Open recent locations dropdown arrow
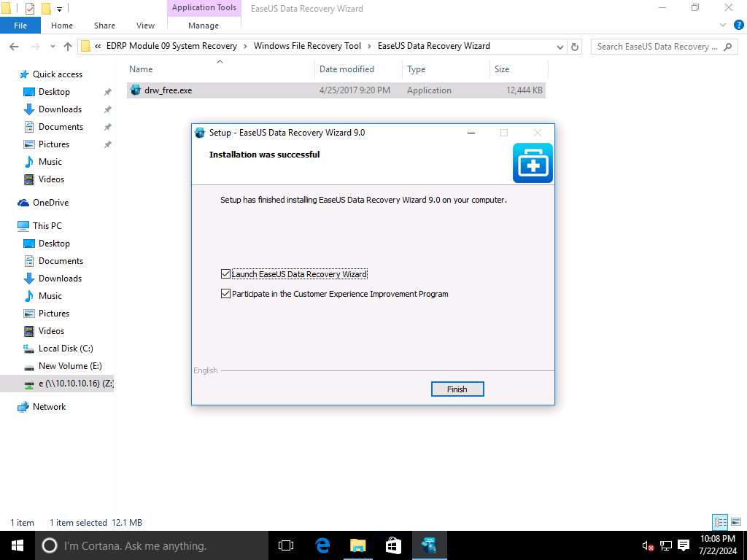Screen dimensions: 747x560 (x=53, y=47)
